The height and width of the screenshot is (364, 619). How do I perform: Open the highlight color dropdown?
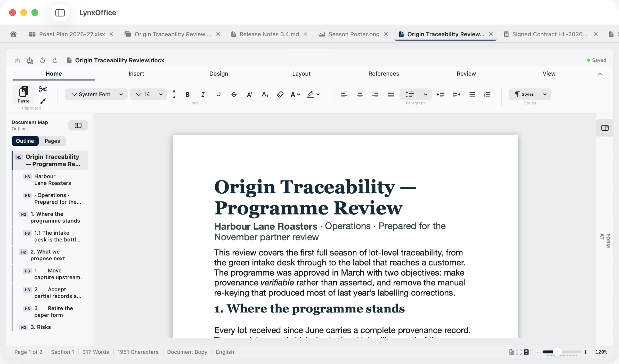tap(318, 94)
